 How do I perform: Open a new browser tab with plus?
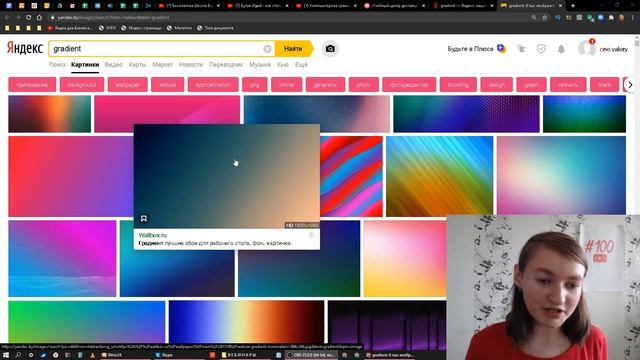coord(573,6)
